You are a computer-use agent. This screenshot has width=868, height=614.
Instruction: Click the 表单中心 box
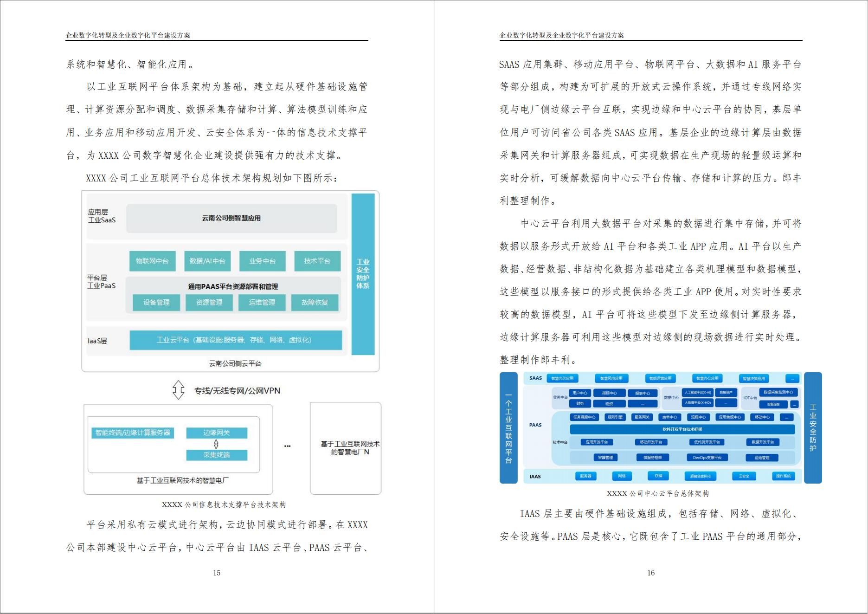point(670,417)
